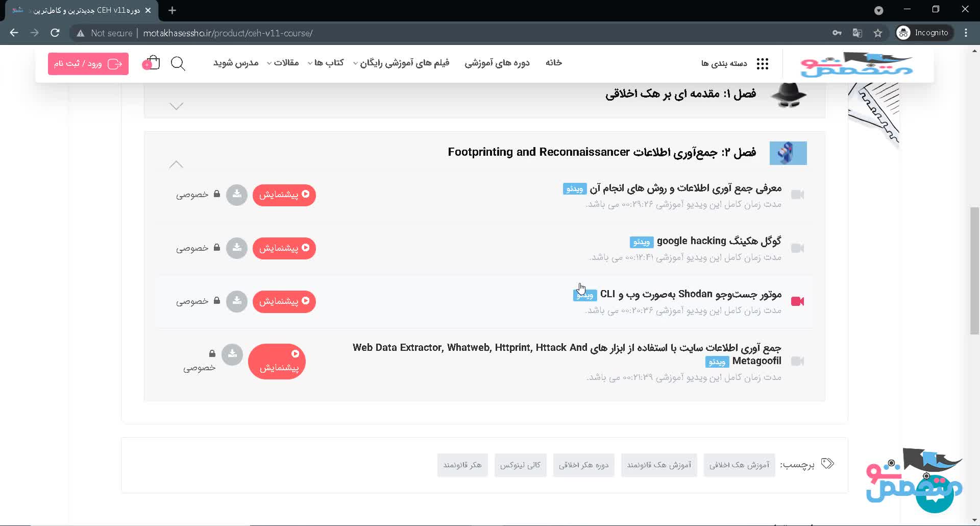The width and height of the screenshot is (980, 526).
Task: Click the login / register button
Action: [88, 64]
